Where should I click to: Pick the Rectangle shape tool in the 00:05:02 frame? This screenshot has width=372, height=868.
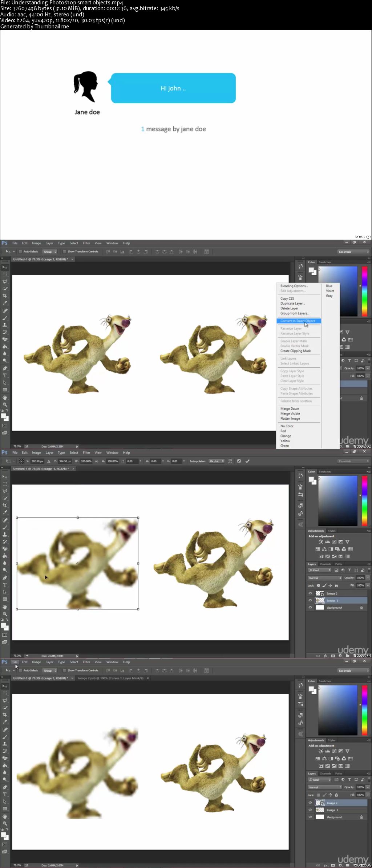[x=5, y=390]
